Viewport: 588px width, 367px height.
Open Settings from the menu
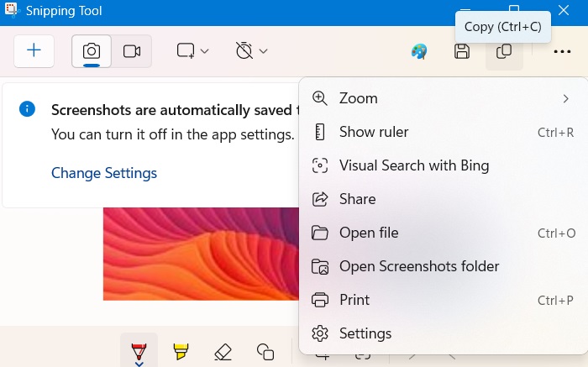(444, 333)
